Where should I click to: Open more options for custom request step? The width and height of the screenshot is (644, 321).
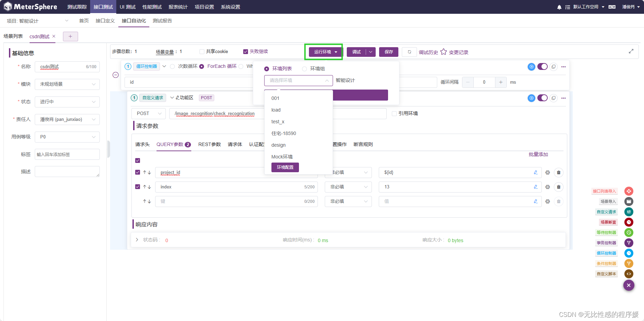[x=563, y=98]
